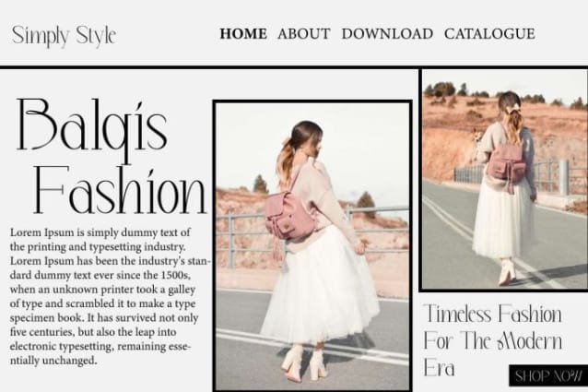The image size is (588, 392).
Task: Click the center photo of woman in white skirt
Action: pyautogui.click(x=312, y=246)
